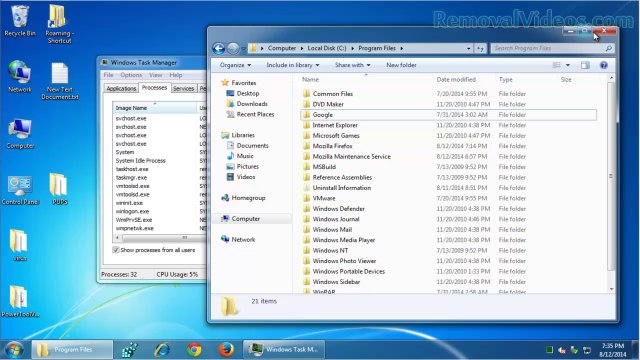Open the view options dropdown arrow
The height and width of the screenshot is (360, 640).
click(x=568, y=65)
